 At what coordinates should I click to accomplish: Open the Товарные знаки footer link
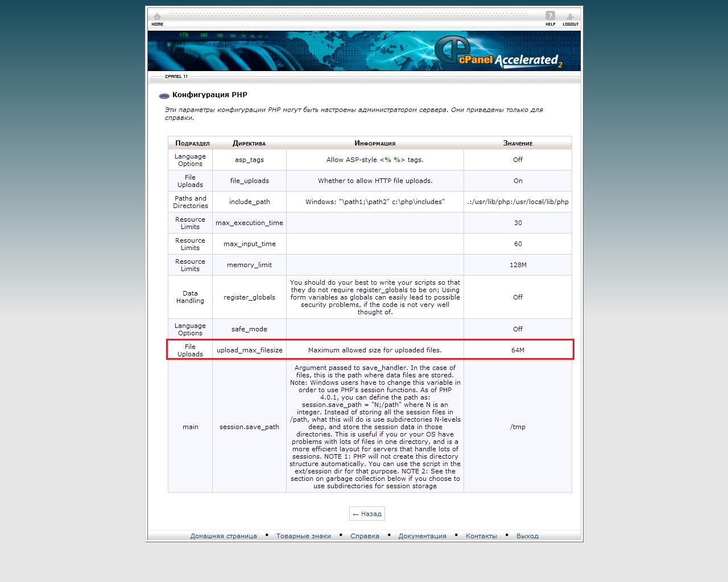(303, 536)
